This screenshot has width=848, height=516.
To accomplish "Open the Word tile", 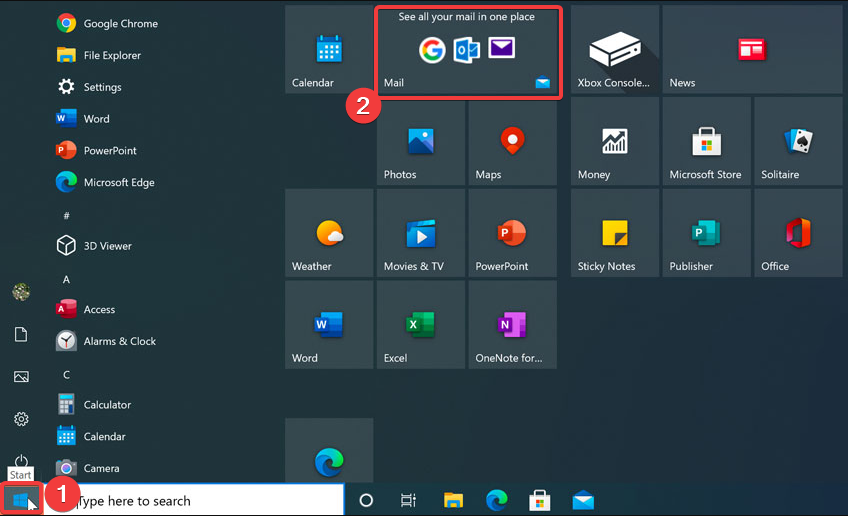I will click(329, 325).
